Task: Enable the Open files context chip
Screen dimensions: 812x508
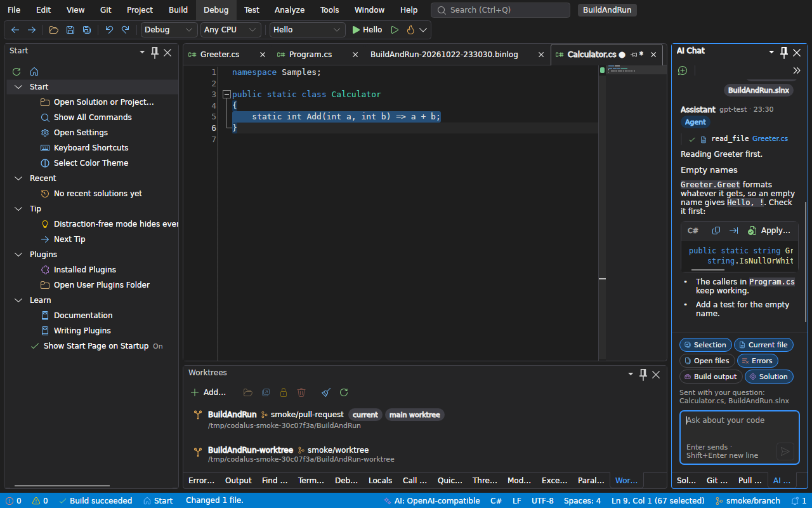Action: [x=707, y=361]
